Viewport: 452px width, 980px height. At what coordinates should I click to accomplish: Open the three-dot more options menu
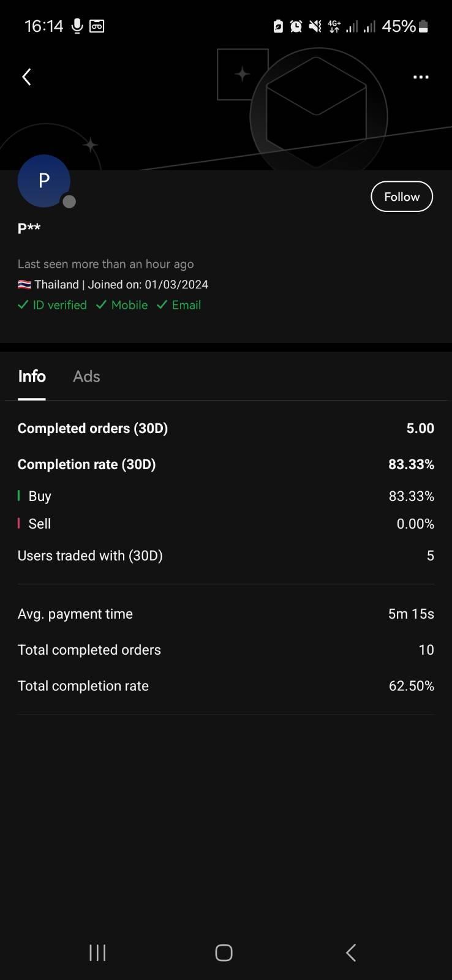[x=421, y=77]
